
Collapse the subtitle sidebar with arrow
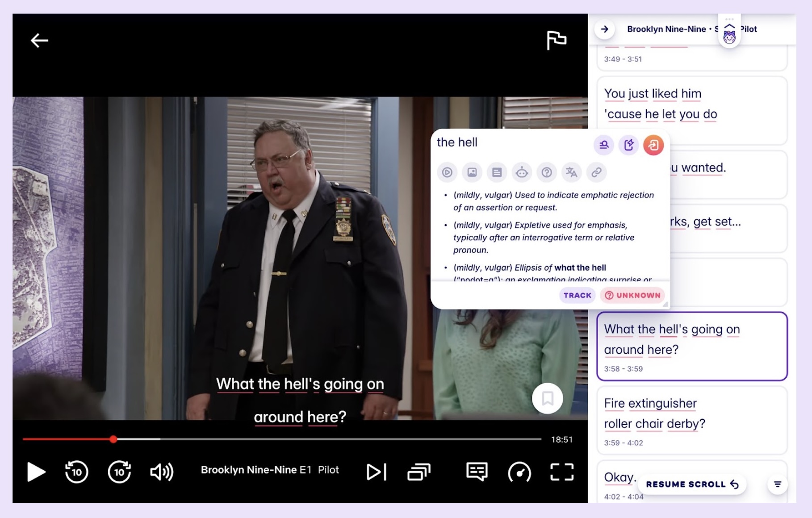coord(604,29)
